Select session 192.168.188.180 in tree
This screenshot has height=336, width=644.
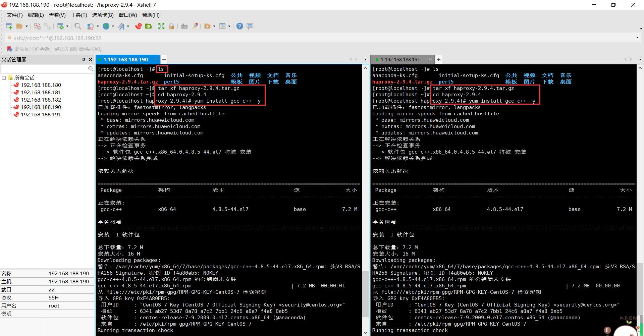pyautogui.click(x=41, y=85)
